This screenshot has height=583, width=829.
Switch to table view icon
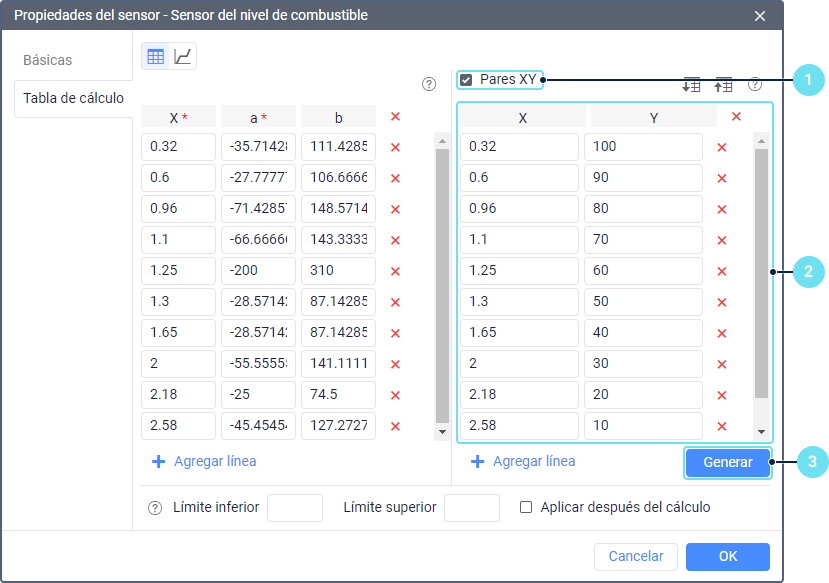click(156, 57)
